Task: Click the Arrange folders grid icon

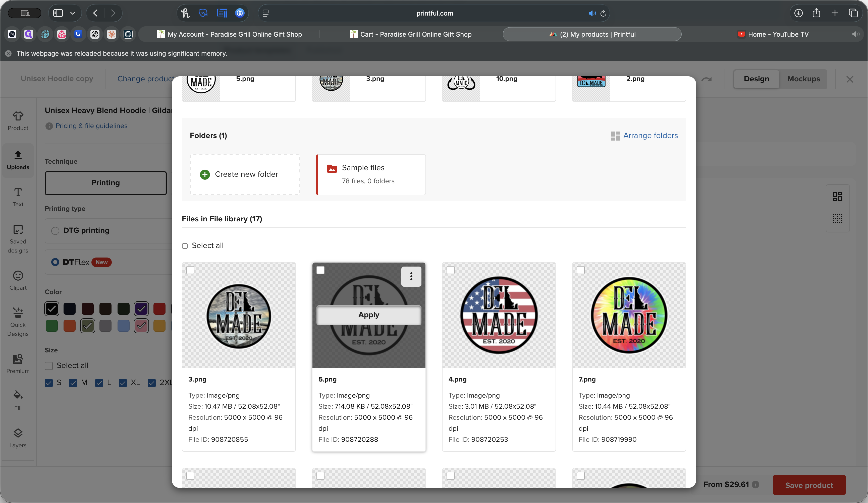Action: [x=615, y=136]
